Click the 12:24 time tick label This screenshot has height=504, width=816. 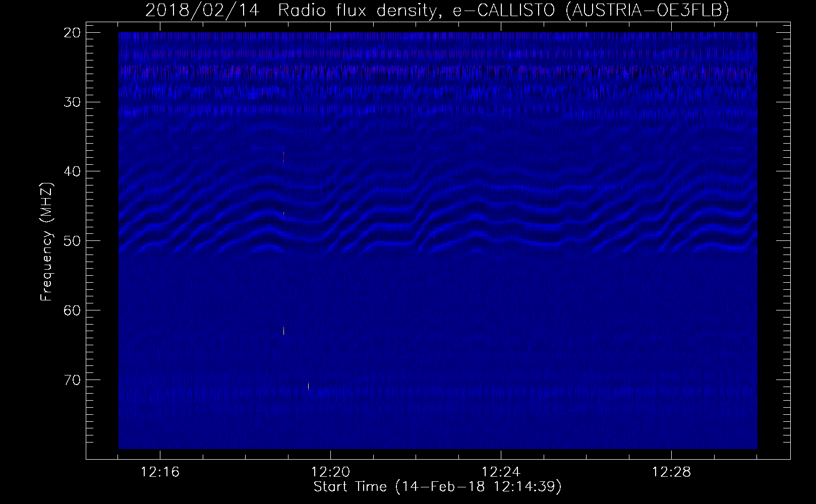pyautogui.click(x=501, y=472)
